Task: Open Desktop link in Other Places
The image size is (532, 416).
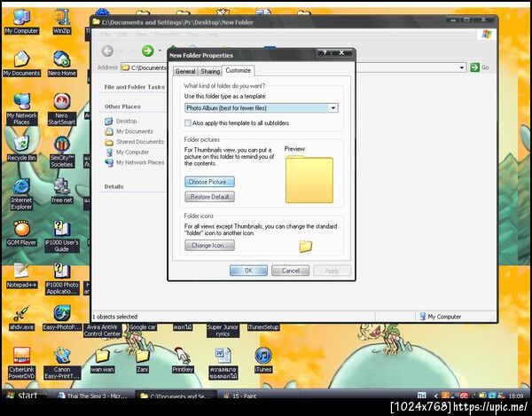Action: tap(121, 122)
